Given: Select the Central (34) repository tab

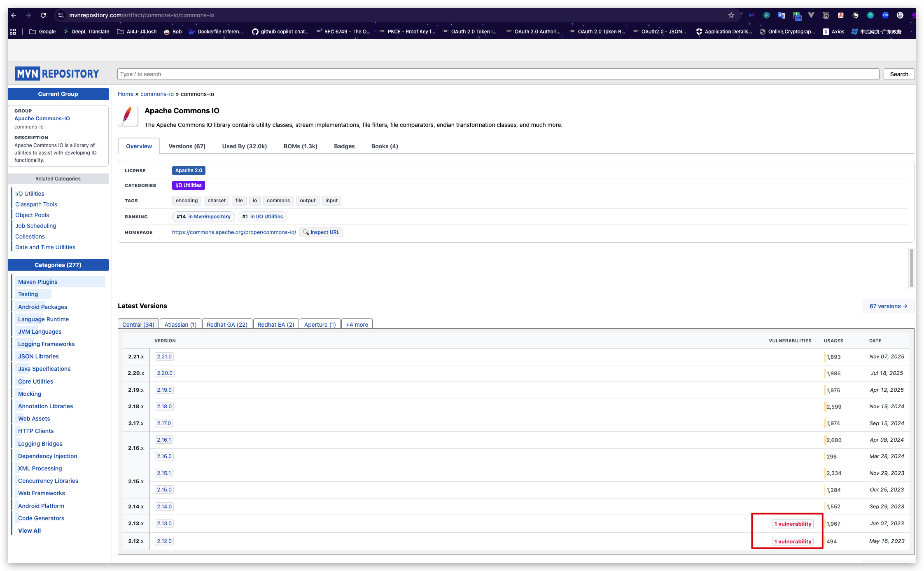Looking at the screenshot, I should [x=138, y=324].
